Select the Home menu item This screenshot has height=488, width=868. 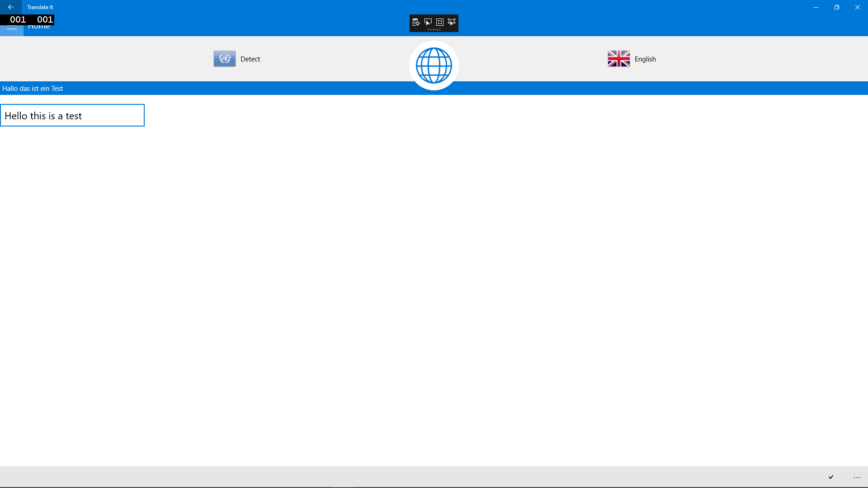click(39, 26)
